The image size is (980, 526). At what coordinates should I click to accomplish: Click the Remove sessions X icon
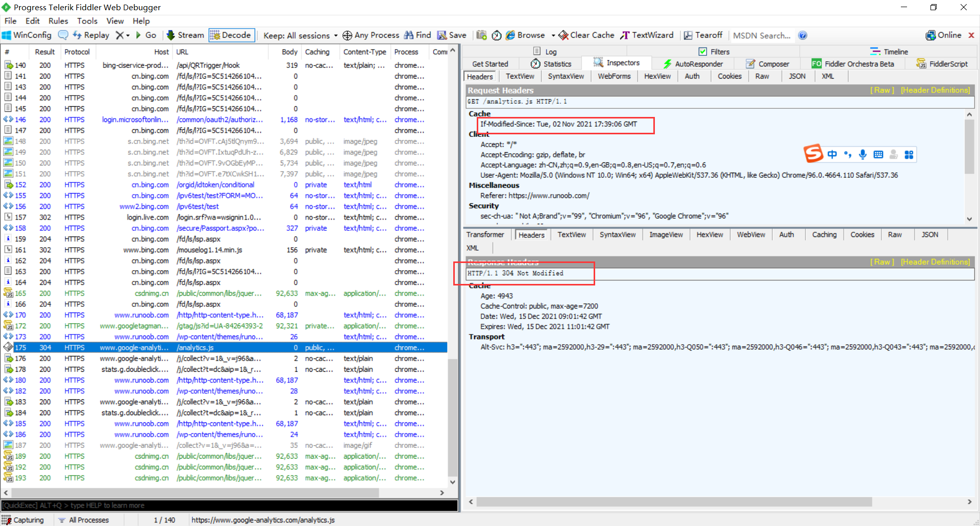pos(119,35)
